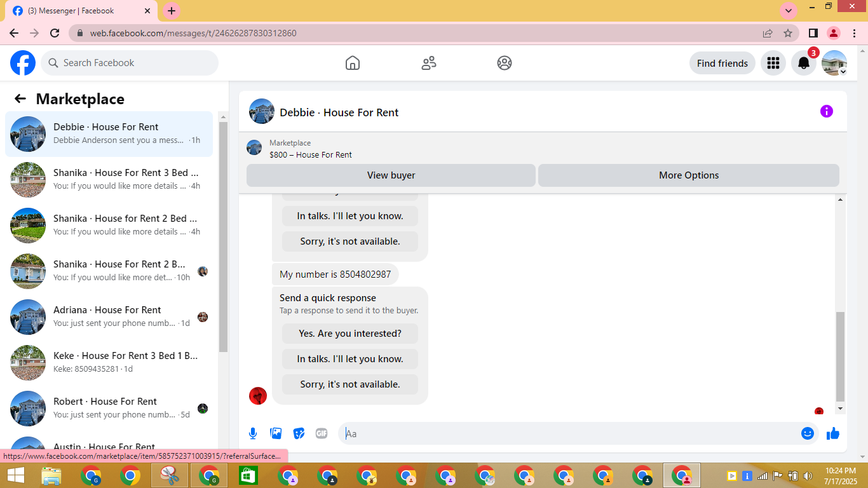The height and width of the screenshot is (488, 868).
Task: Click the voice clip microphone icon
Action: point(253,433)
